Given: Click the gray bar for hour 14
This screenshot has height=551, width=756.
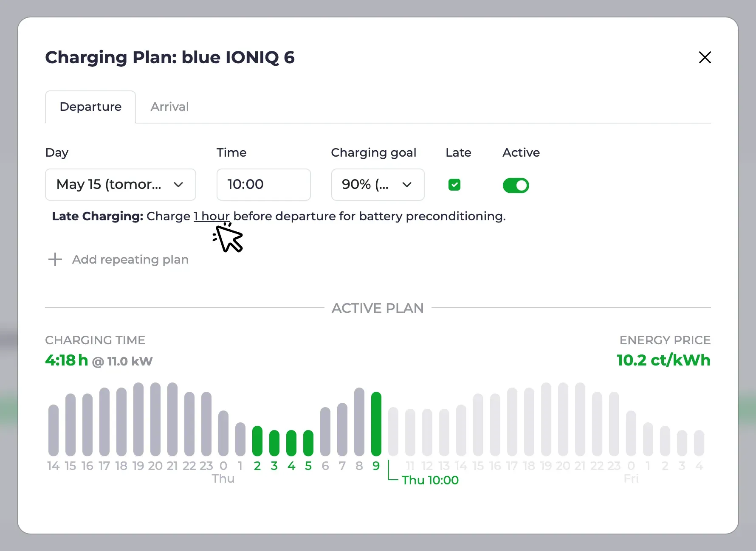Looking at the screenshot, I should [54, 430].
